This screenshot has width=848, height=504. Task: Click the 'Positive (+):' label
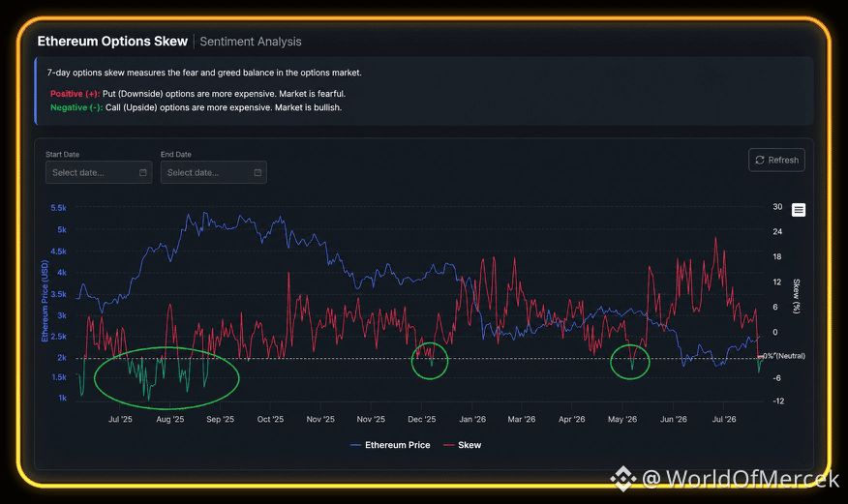(x=75, y=94)
